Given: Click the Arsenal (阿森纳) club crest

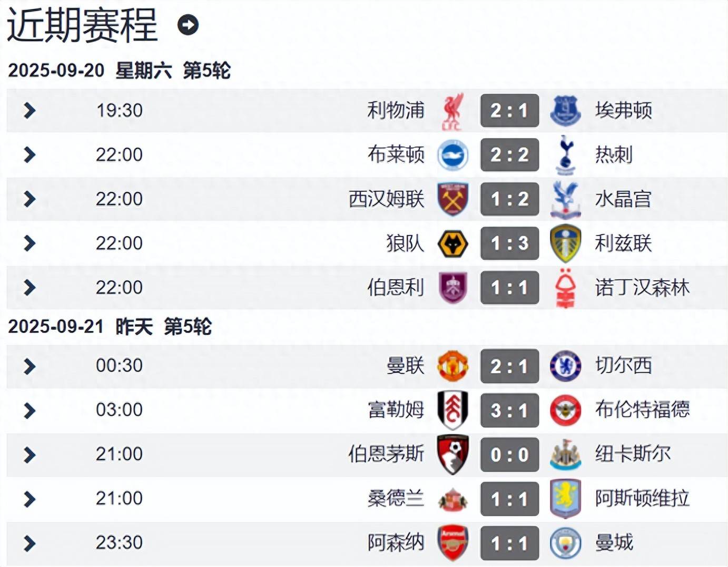Looking at the screenshot, I should (452, 543).
